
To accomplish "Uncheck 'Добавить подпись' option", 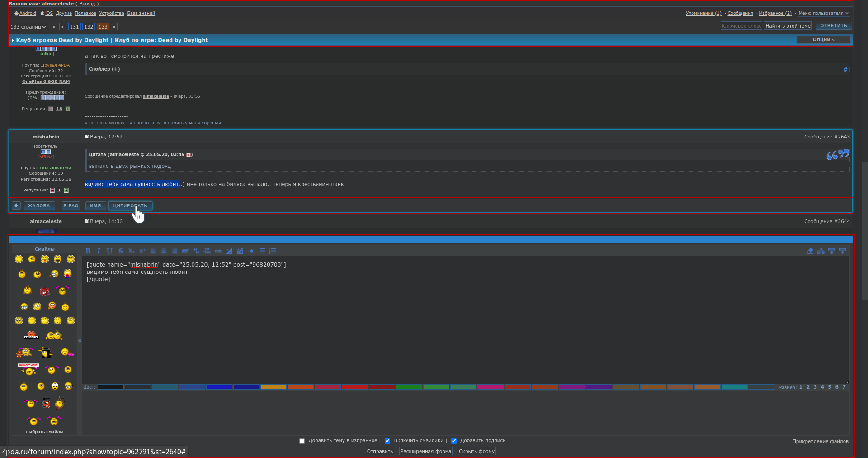I will coord(454,440).
